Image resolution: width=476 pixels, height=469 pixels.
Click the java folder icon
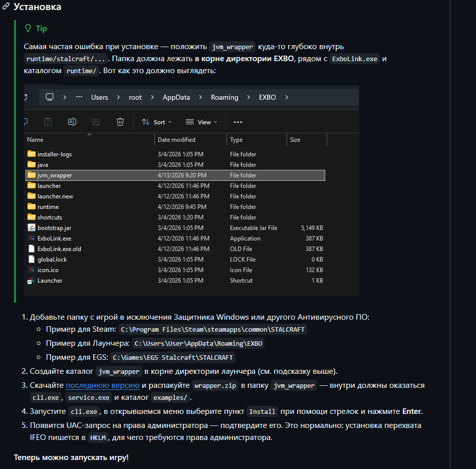[x=32, y=164]
